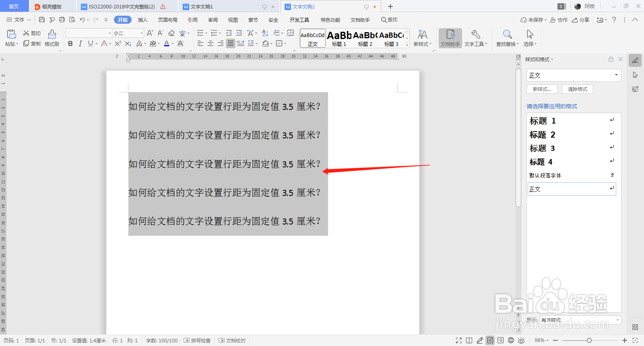Open zoom percentage 98% dropdown
Image resolution: width=644 pixels, height=346 pixels.
[541, 340]
